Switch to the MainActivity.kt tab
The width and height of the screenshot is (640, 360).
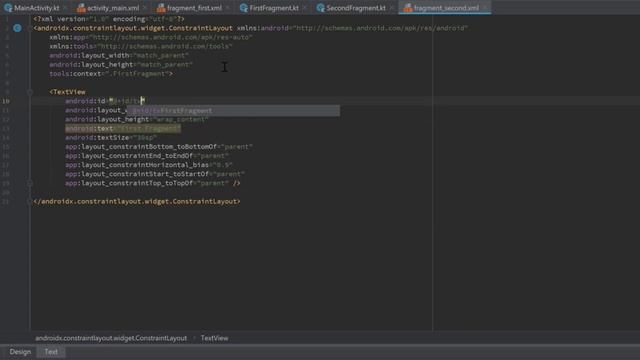point(36,8)
